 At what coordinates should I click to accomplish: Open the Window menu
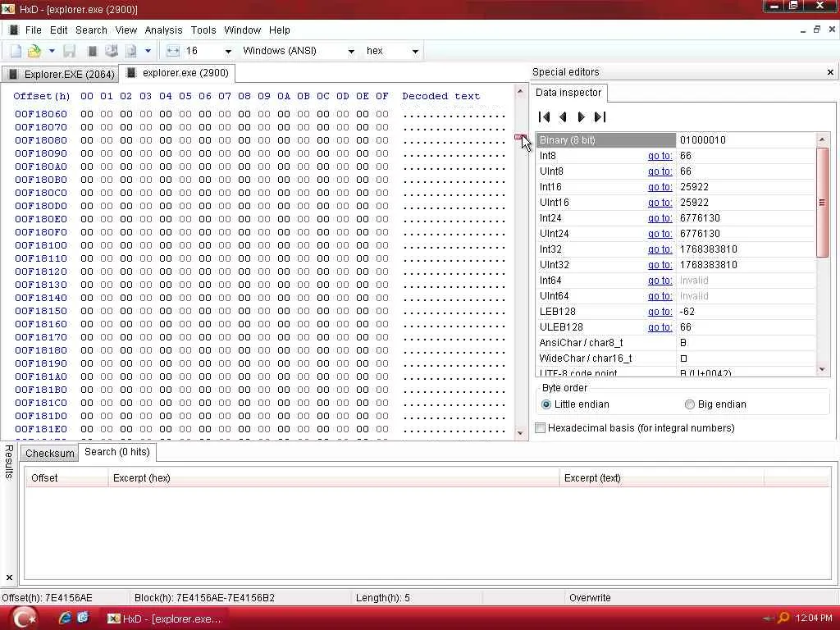(242, 30)
